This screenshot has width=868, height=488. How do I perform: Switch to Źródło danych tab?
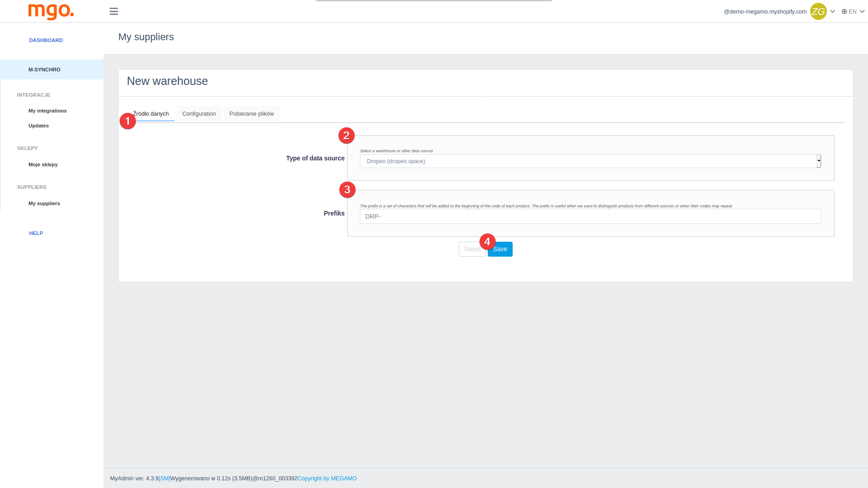(x=151, y=114)
